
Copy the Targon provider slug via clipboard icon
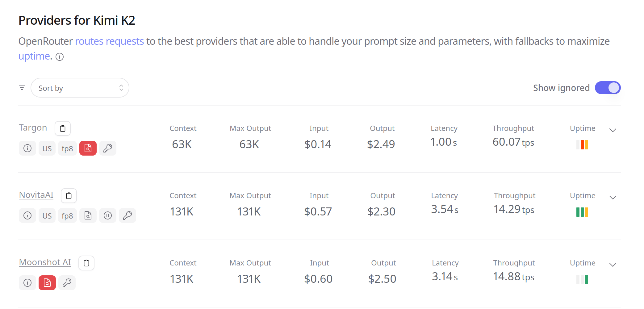coord(63,128)
